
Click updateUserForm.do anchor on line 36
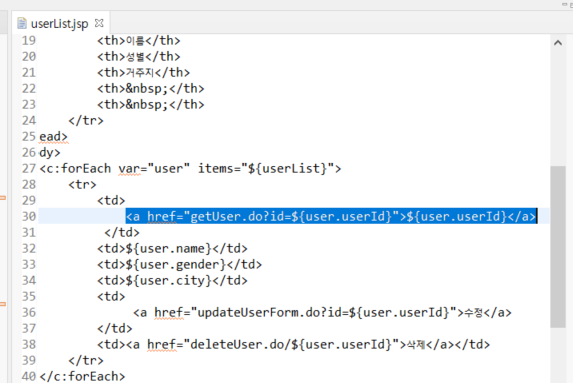pos(322,312)
